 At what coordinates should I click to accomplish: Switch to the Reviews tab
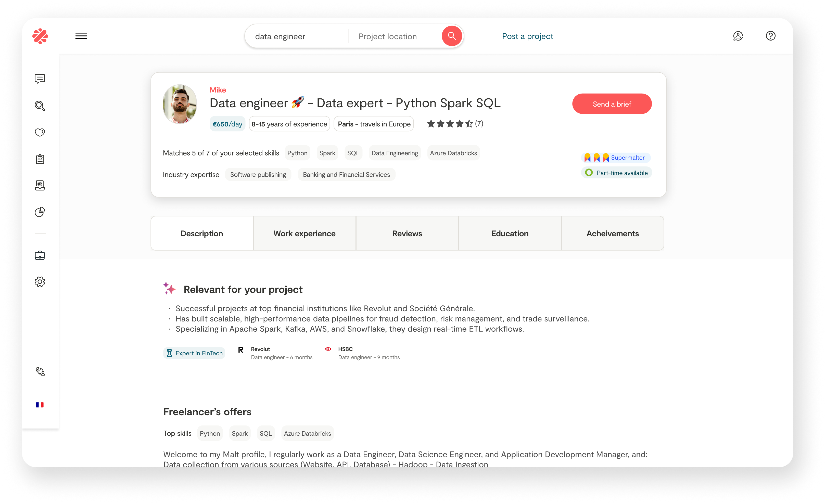[407, 234]
